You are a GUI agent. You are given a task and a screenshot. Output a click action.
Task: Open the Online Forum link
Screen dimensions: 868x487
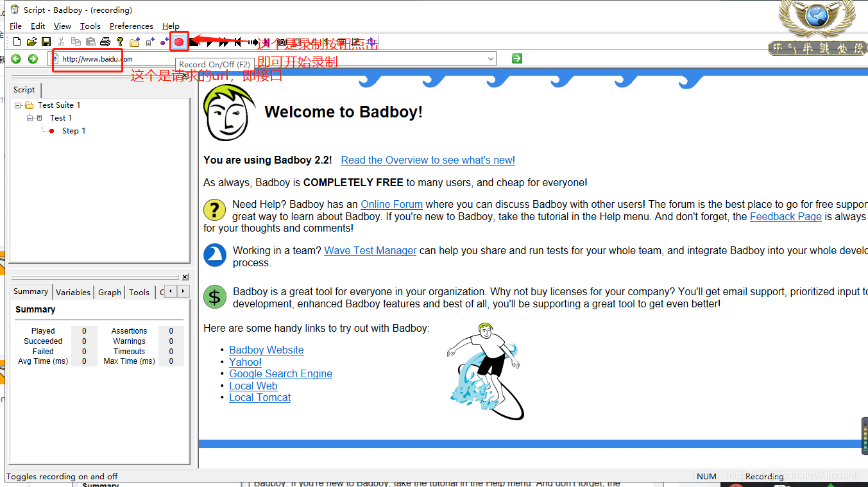[x=391, y=205]
